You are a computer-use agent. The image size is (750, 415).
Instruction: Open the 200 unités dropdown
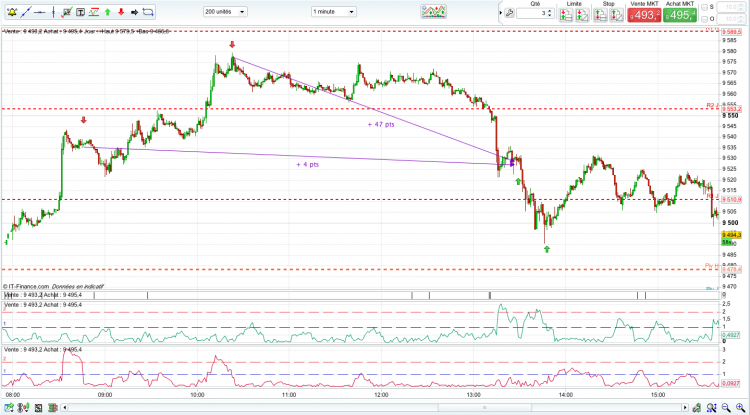pos(225,11)
